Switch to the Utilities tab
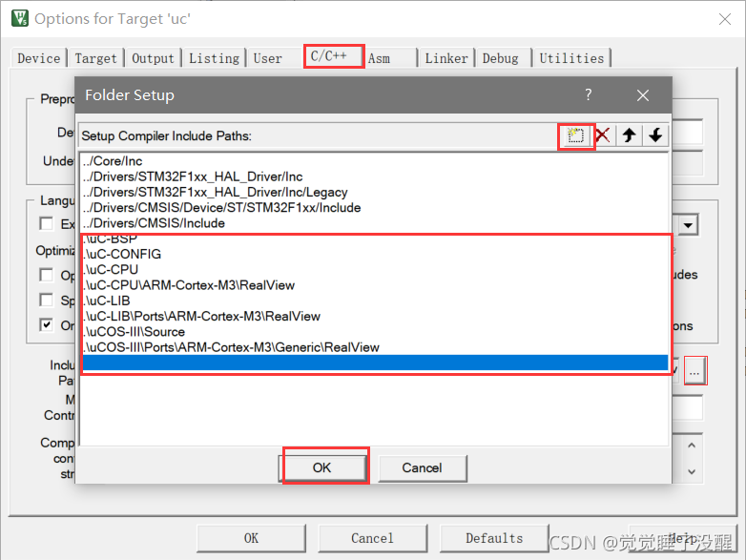This screenshot has height=560, width=746. pyautogui.click(x=571, y=58)
